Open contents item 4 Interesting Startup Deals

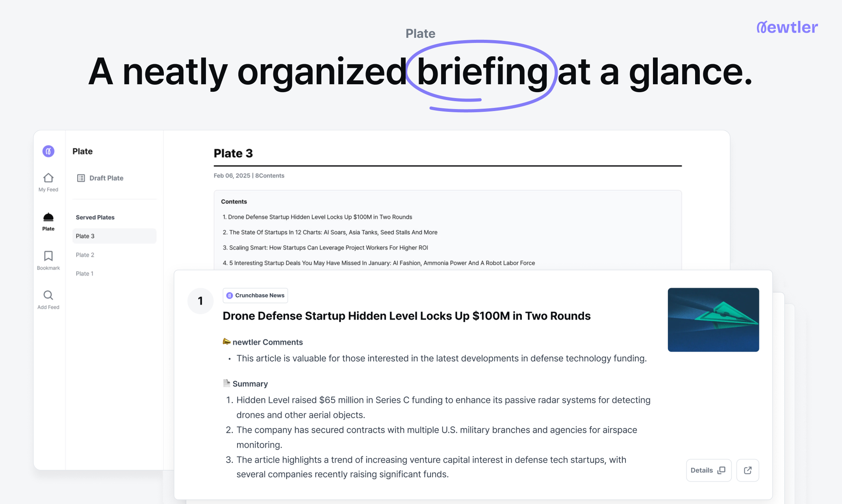(x=379, y=263)
